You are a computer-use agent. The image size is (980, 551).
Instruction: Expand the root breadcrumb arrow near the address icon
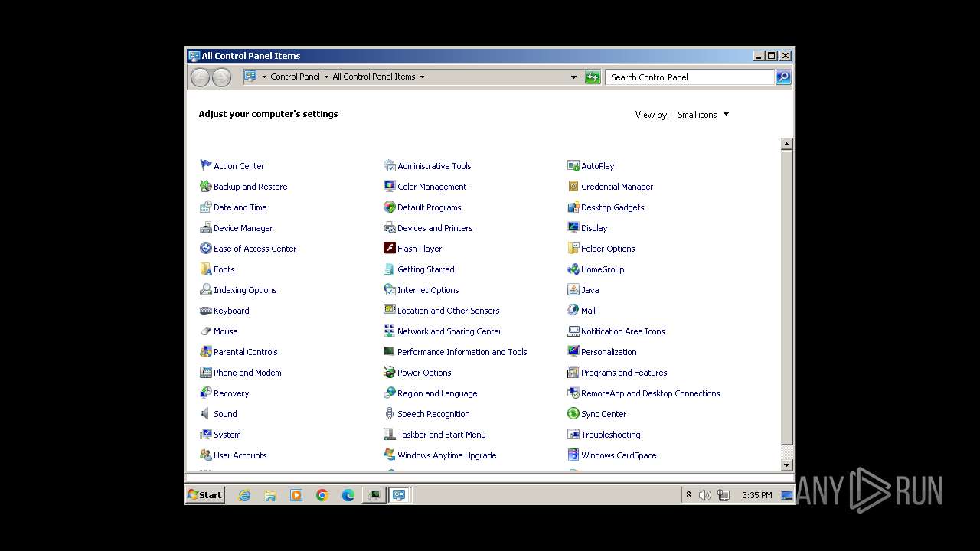click(264, 77)
